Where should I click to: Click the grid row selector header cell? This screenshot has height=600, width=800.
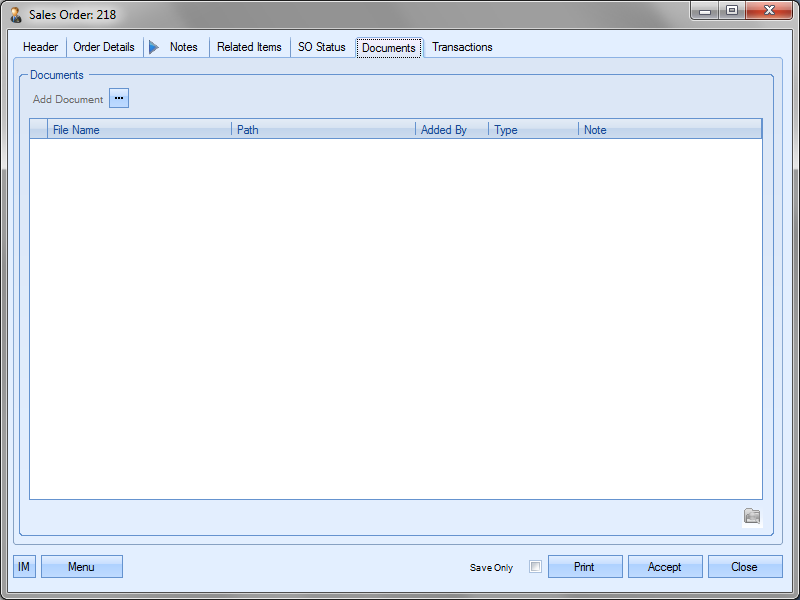[x=39, y=130]
